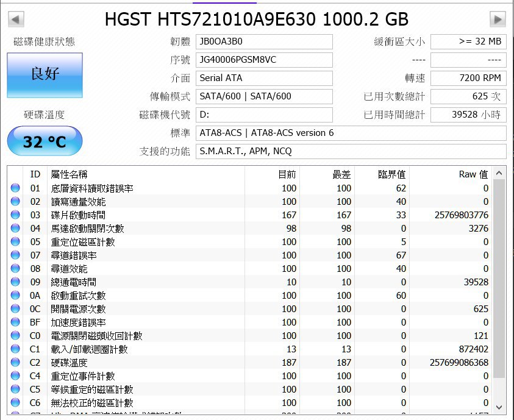
Task: Click the power-on count 625 次 field
Action: point(468,96)
